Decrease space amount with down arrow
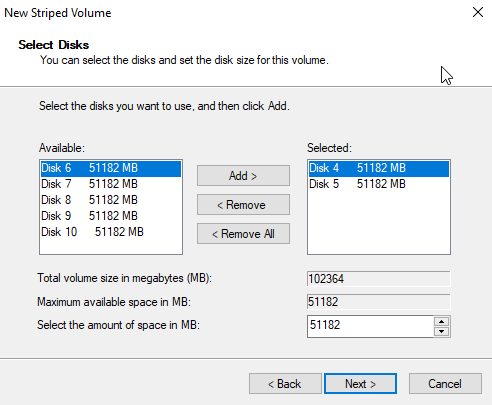The height and width of the screenshot is (405, 492). pyautogui.click(x=442, y=331)
